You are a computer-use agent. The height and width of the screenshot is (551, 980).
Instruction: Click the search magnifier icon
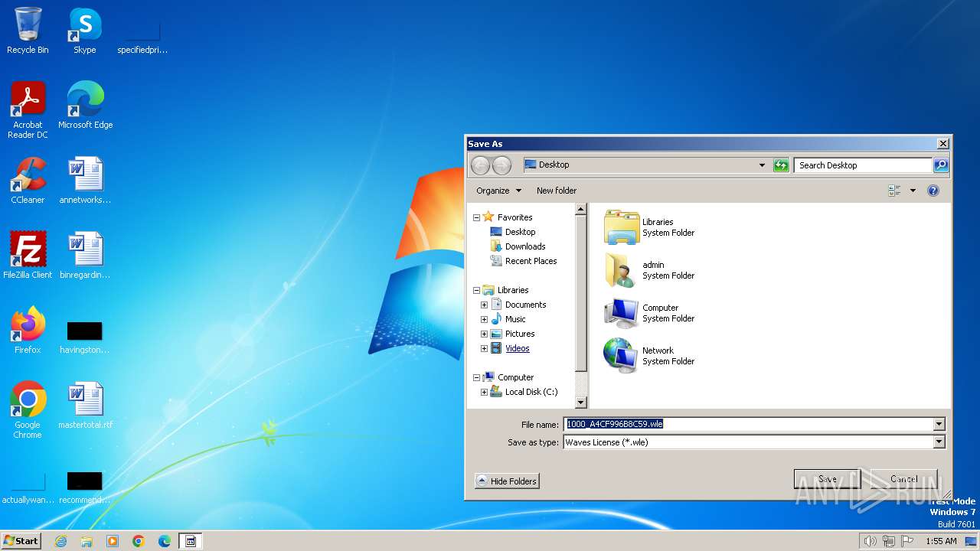(941, 165)
